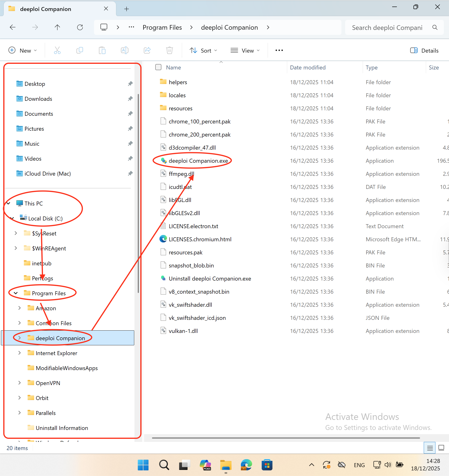Click Program Files in address breadcrumb
Screen dimensions: 449x476
(162, 27)
